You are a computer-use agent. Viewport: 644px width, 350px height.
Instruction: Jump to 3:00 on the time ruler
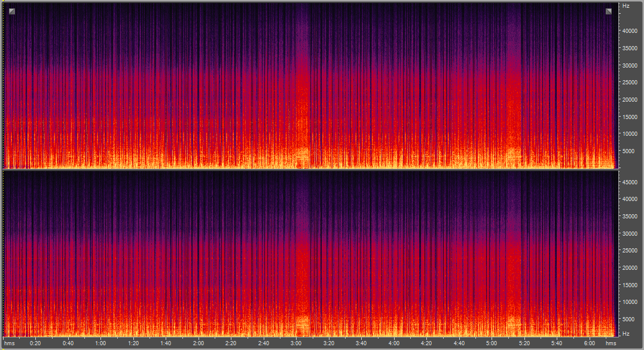pyautogui.click(x=296, y=343)
